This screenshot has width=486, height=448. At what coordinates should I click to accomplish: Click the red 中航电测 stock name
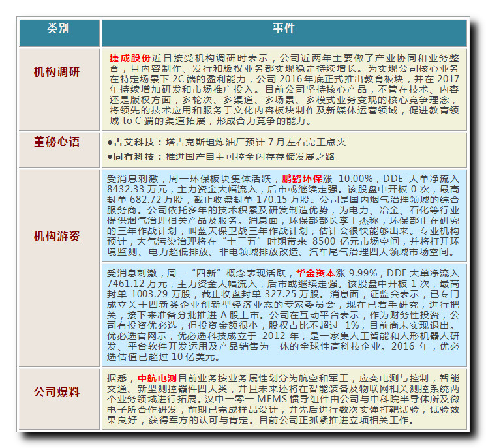157,378
